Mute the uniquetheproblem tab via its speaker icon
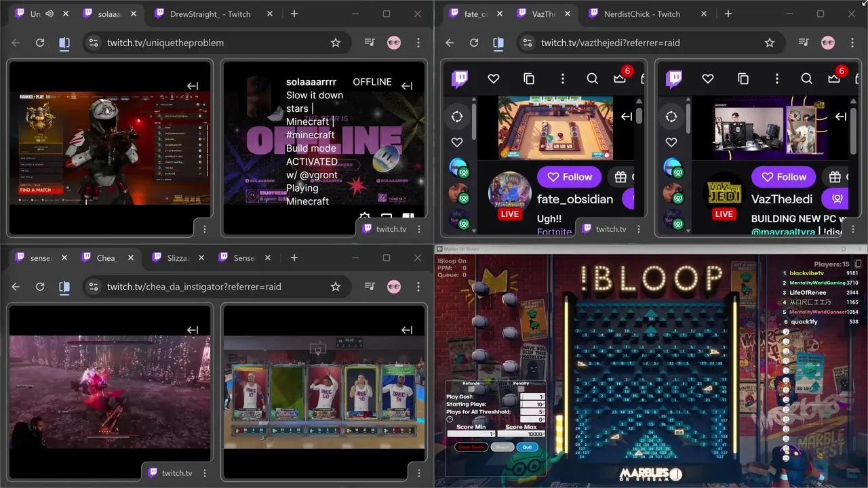 coord(50,14)
